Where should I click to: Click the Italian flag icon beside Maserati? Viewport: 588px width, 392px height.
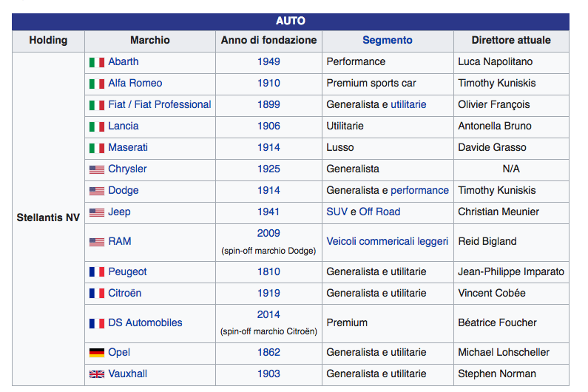pyautogui.click(x=97, y=148)
